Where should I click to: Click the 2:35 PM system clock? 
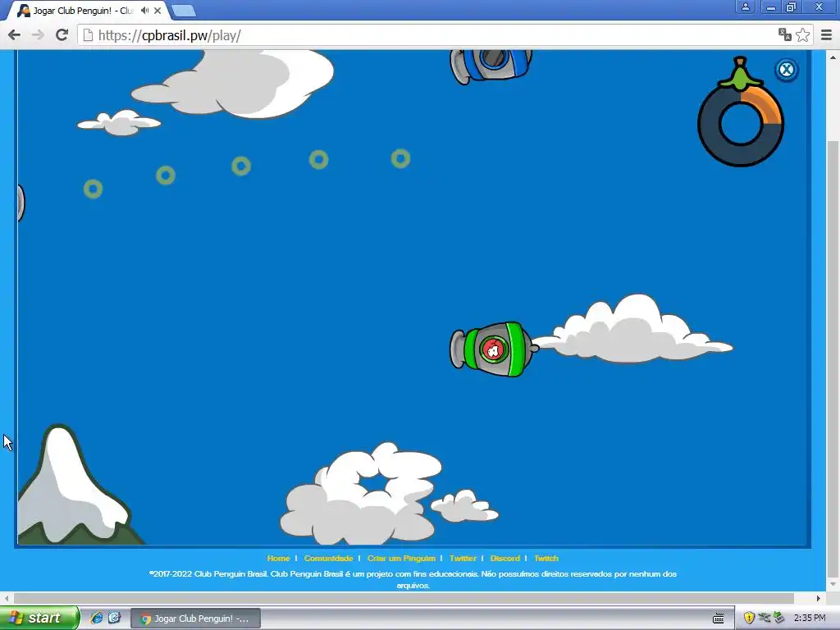810,618
